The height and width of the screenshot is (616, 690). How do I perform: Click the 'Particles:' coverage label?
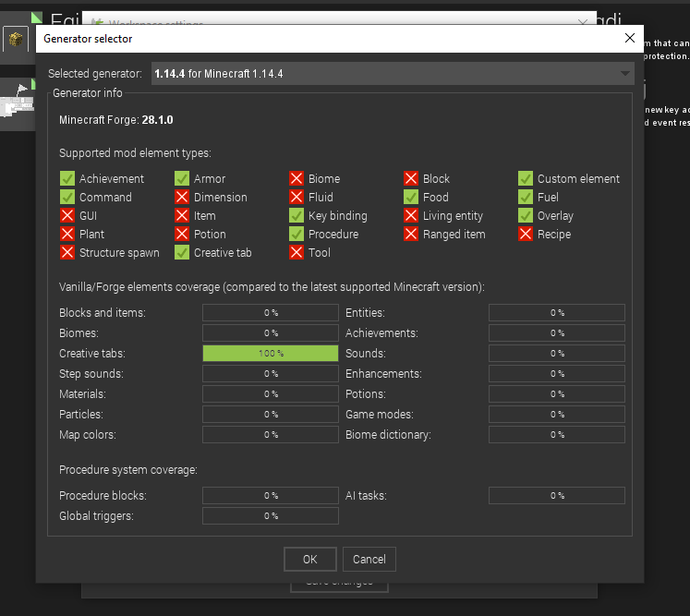click(x=81, y=414)
